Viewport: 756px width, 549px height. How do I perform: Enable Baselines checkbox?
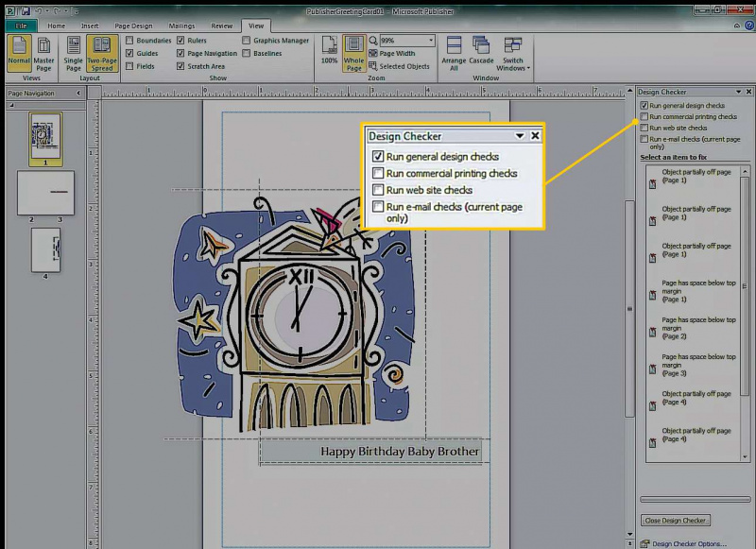click(247, 54)
